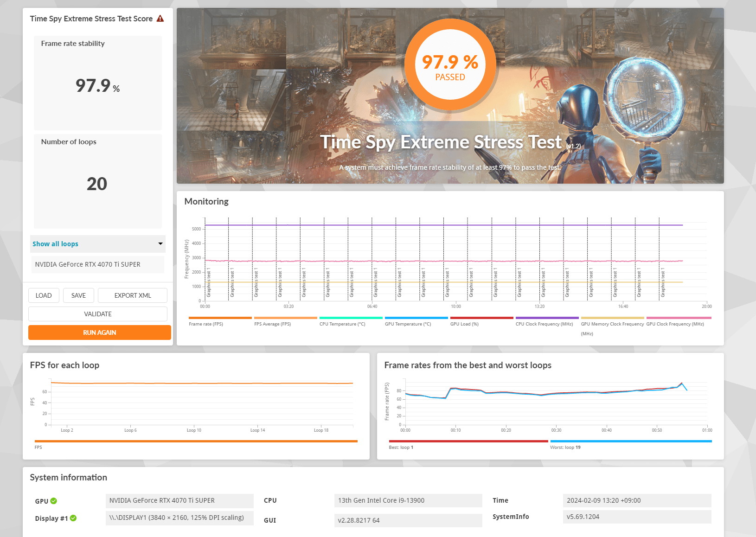Toggle the CPU Clock Frequency (MHz) legend item
Image resolution: width=756 pixels, height=537 pixels.
[547, 321]
